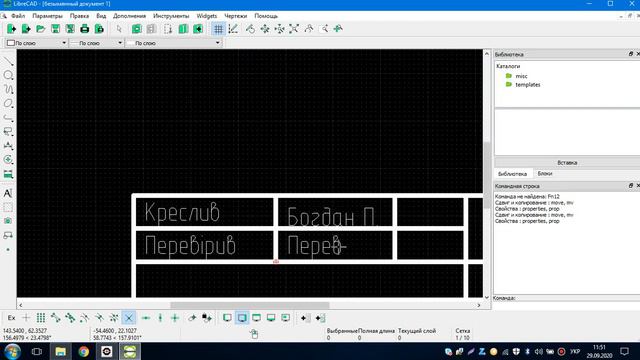
Task: Open the Помощь menu
Action: pyautogui.click(x=266, y=16)
